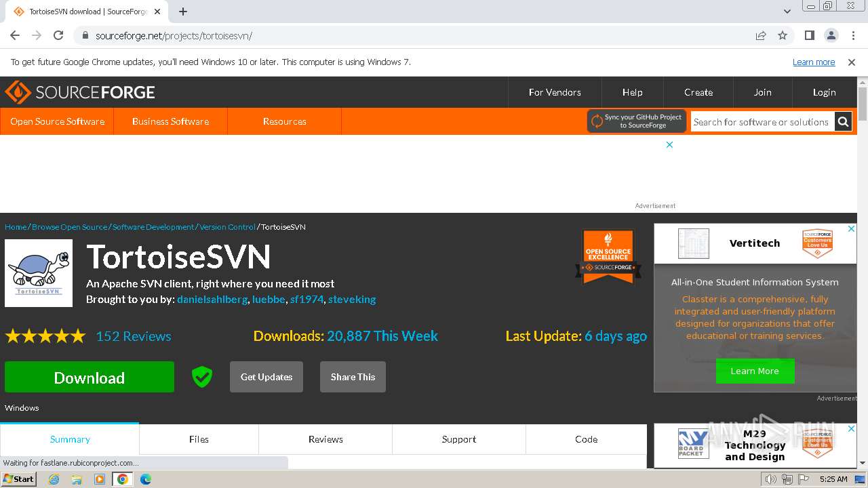Image resolution: width=868 pixels, height=488 pixels.
Task: Close the M29 Technology and Design ad
Action: tap(851, 429)
